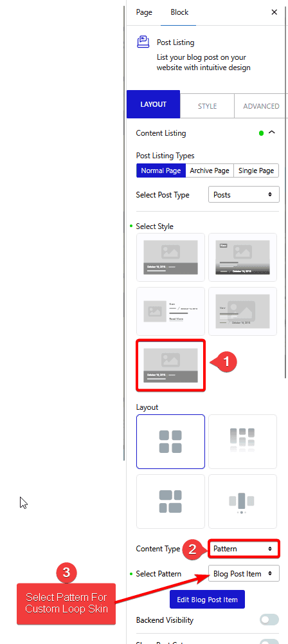Collapse the Content Listing section
The height and width of the screenshot is (644, 288).
point(271,133)
